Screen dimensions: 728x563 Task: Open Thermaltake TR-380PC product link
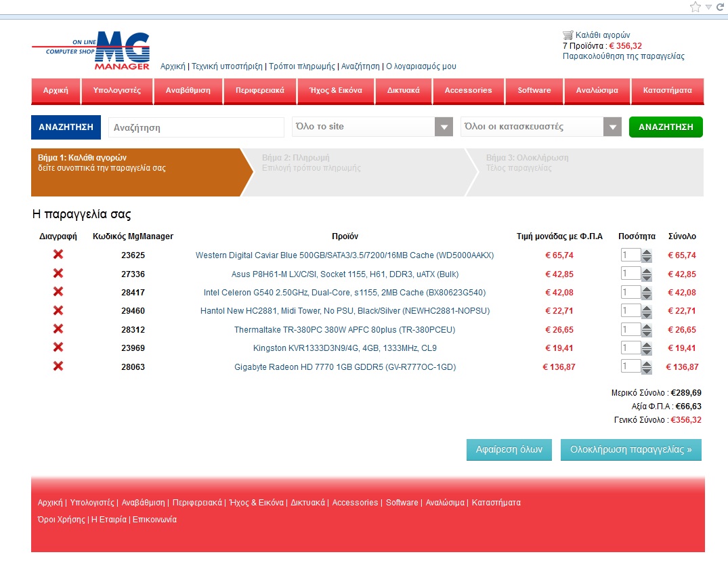tap(345, 330)
